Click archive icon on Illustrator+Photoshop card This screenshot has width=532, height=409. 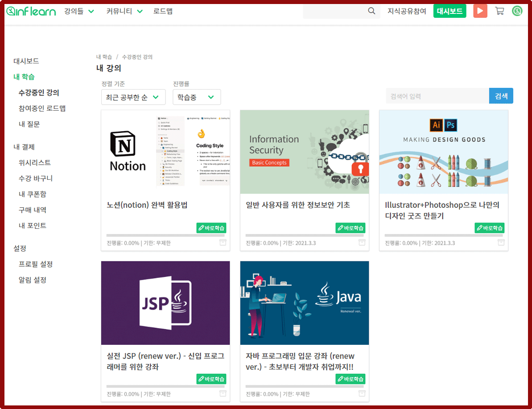click(x=501, y=242)
